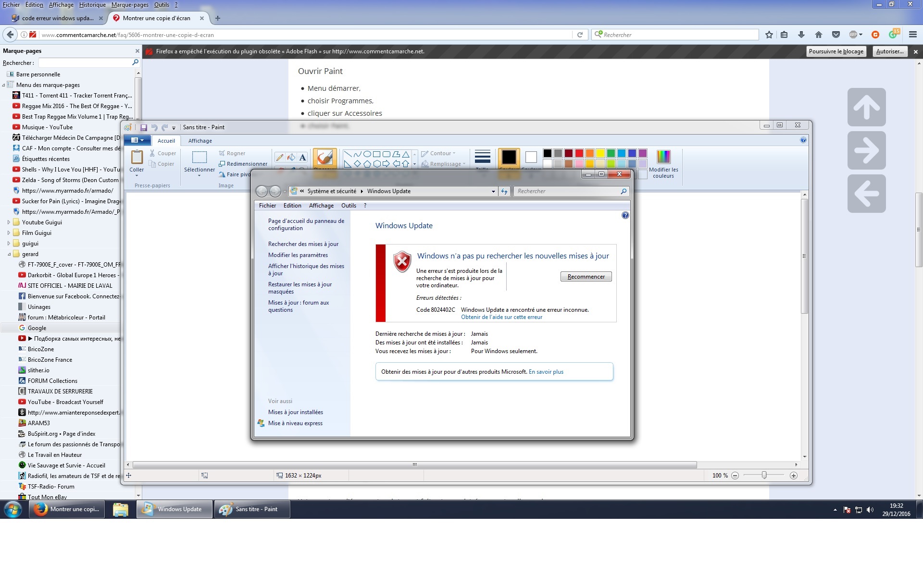Open the Remplissage dropdown in Paint
Viewport: 923px width, 588px height.
click(444, 164)
